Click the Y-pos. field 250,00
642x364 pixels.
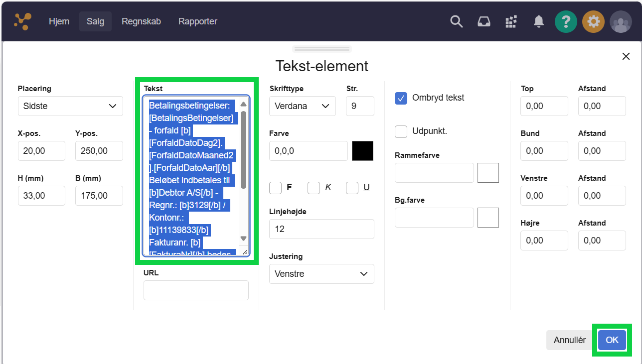tap(99, 151)
